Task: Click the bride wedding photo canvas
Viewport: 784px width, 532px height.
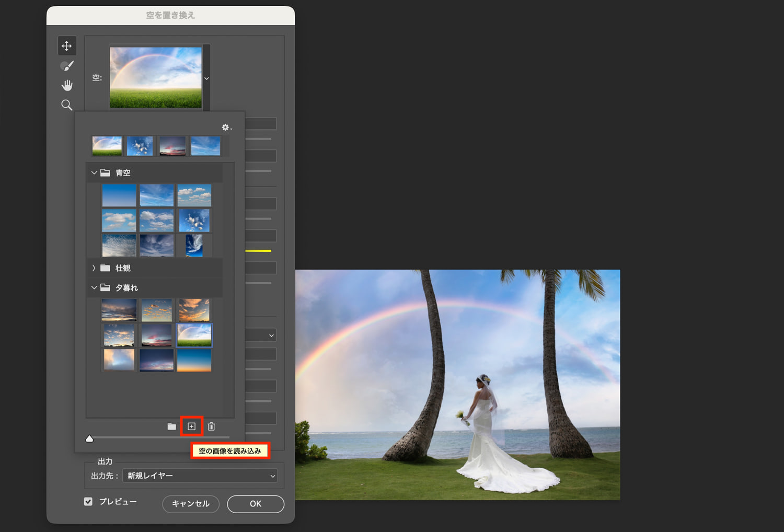Action: [458, 385]
